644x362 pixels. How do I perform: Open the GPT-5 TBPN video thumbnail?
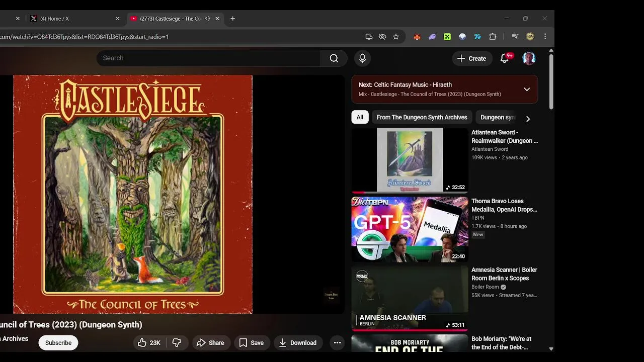(x=410, y=229)
